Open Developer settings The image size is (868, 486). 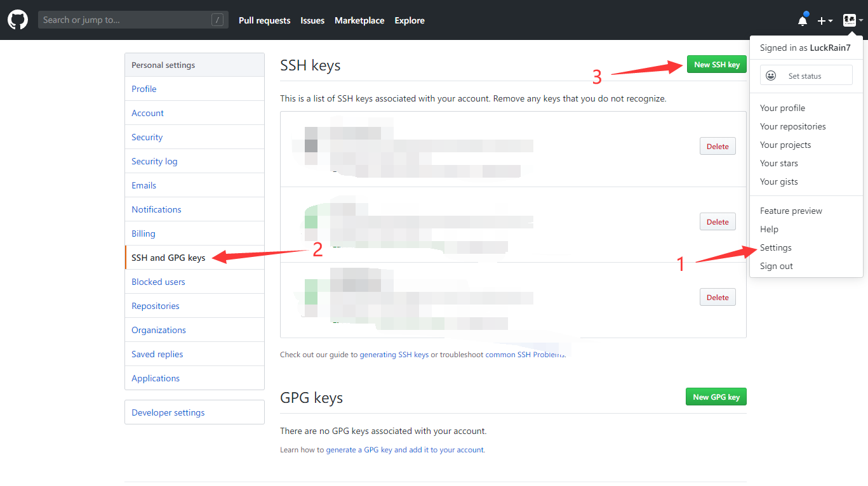168,412
